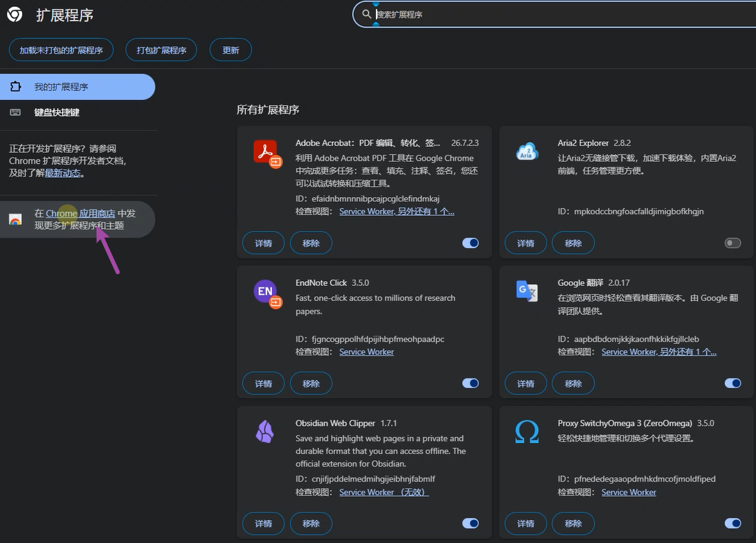
Task: Open 详情 for Google 翻译
Action: (x=525, y=383)
